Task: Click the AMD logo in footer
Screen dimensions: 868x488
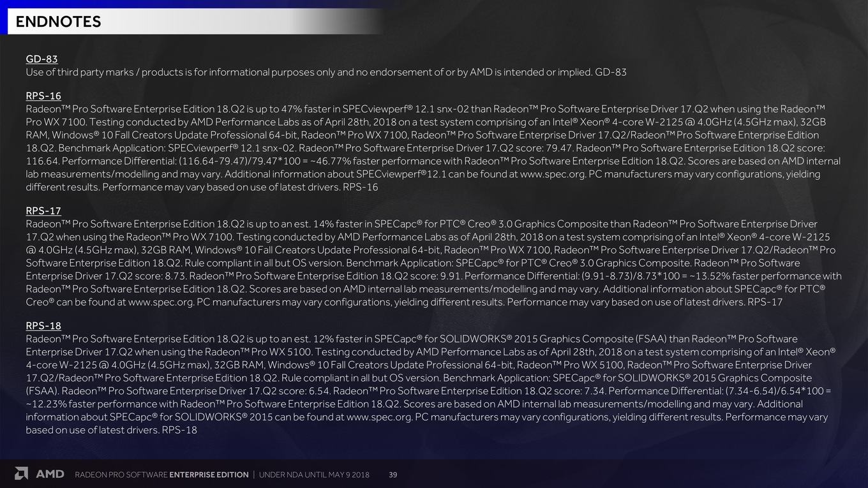Action: tap(40, 474)
